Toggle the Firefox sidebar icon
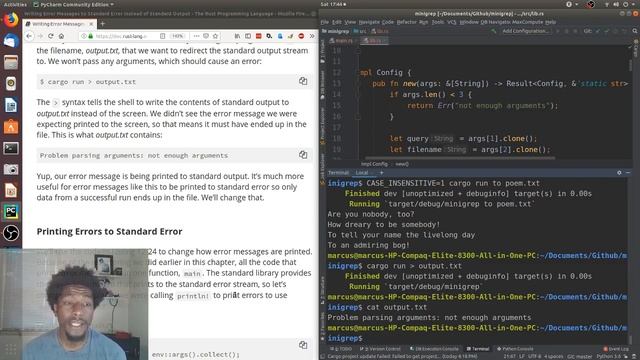The width and height of the screenshot is (640, 360). pos(248,36)
